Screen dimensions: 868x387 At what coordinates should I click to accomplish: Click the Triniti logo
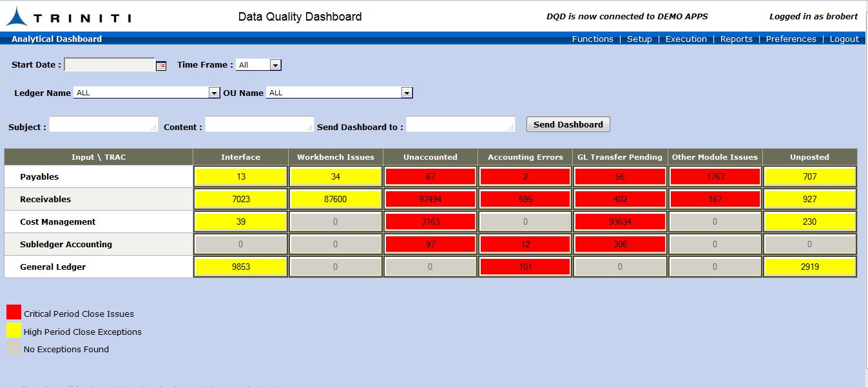pyautogui.click(x=71, y=16)
